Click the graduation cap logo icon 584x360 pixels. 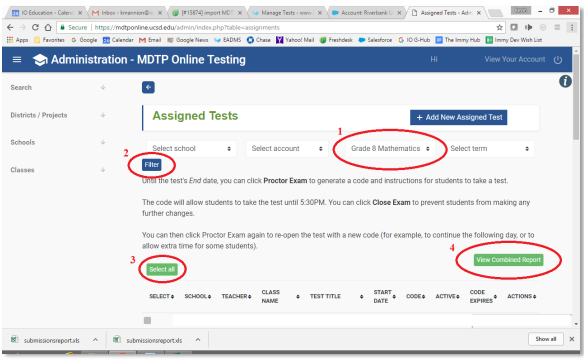[x=40, y=60]
